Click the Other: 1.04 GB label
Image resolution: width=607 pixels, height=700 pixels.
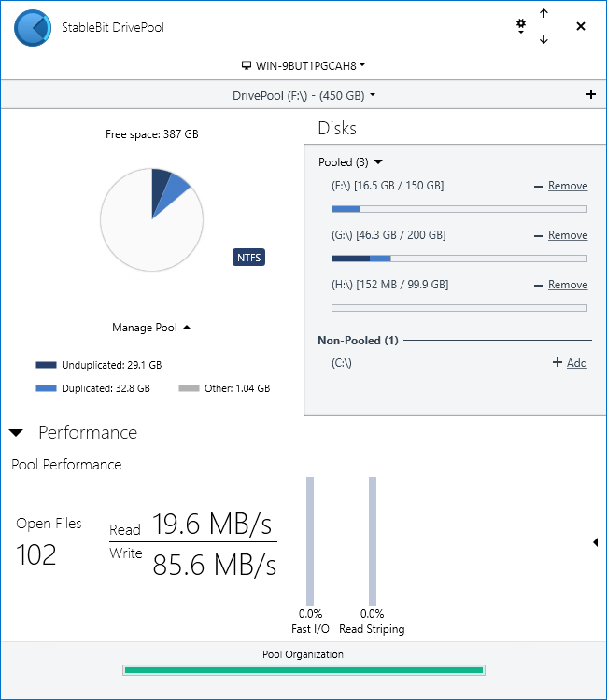(x=237, y=388)
